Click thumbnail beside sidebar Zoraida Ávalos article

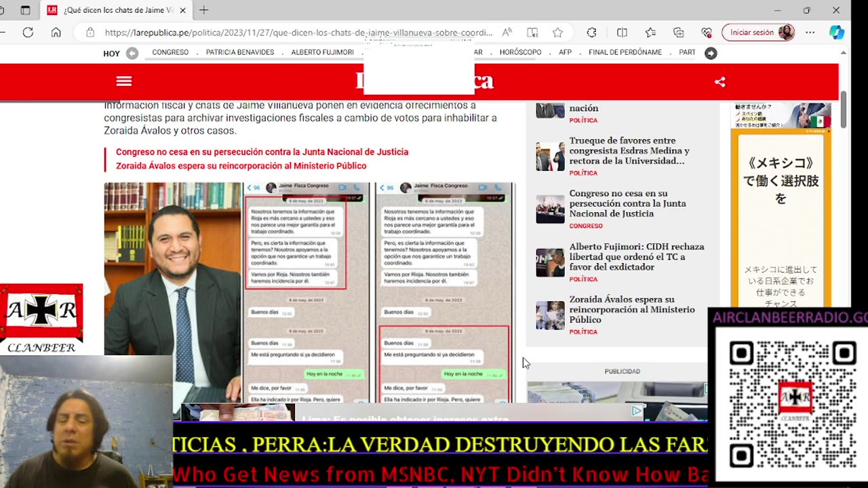point(550,315)
